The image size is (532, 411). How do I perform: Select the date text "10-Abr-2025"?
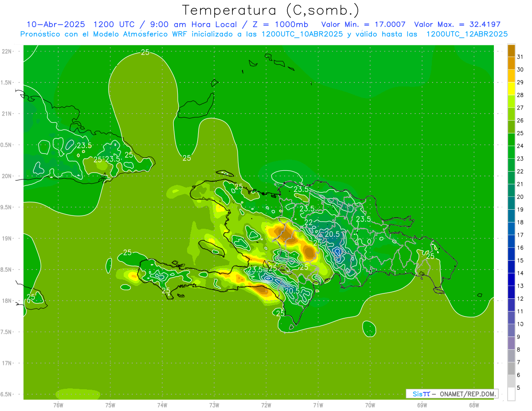coord(56,24)
